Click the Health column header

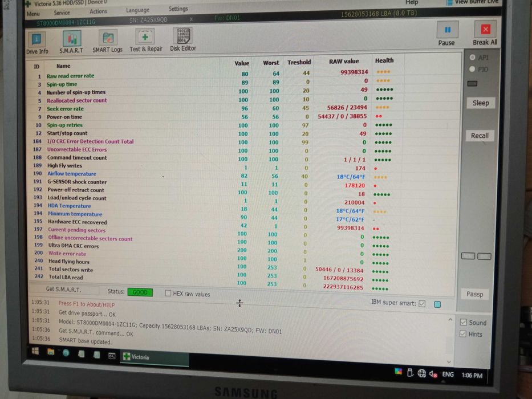coord(384,60)
